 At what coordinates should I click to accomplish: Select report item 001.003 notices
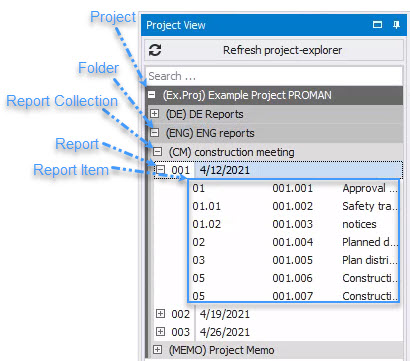[293, 224]
